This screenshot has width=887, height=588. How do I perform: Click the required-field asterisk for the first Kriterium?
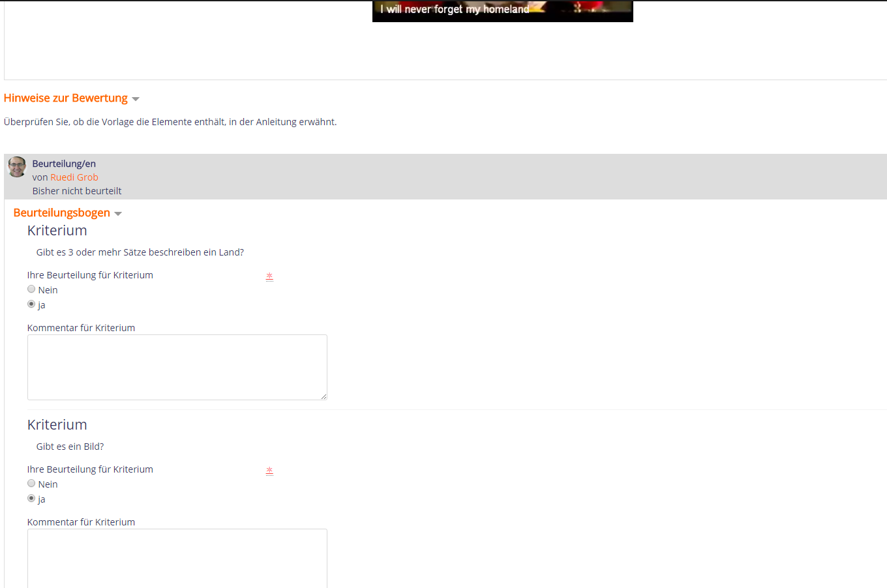269,276
